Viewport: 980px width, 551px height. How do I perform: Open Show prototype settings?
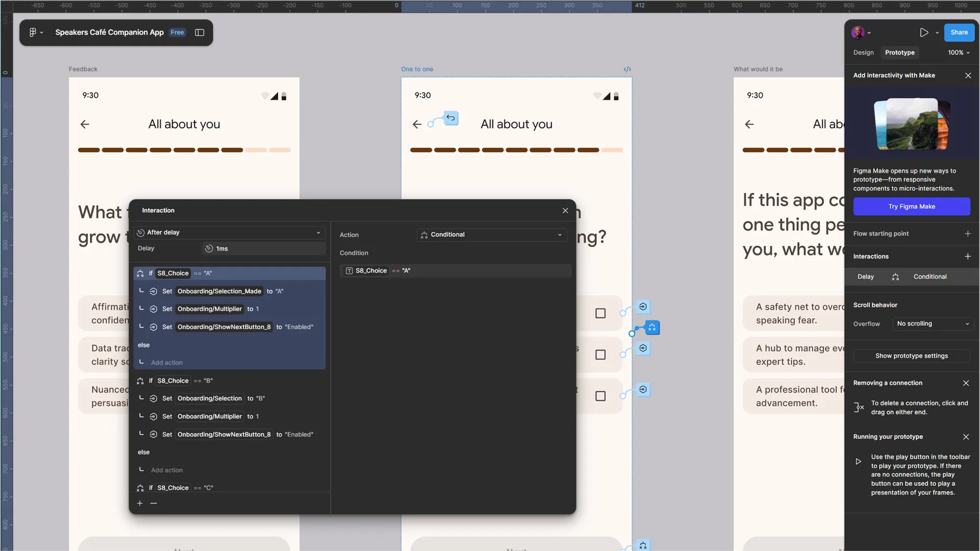pyautogui.click(x=912, y=356)
